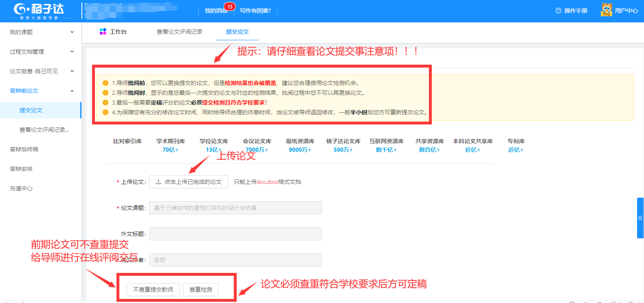This screenshot has height=303, width=644.
Task: Click the blue side panel collapse arrow
Action: point(640,218)
